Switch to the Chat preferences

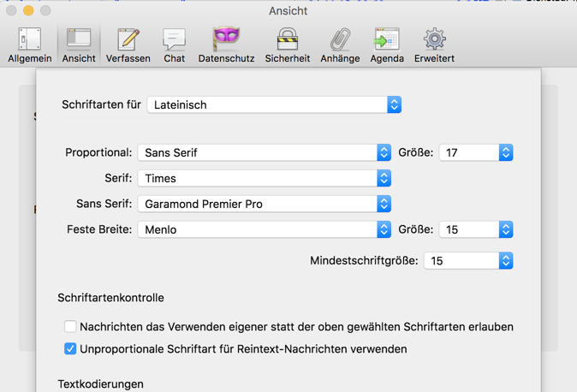tap(175, 45)
